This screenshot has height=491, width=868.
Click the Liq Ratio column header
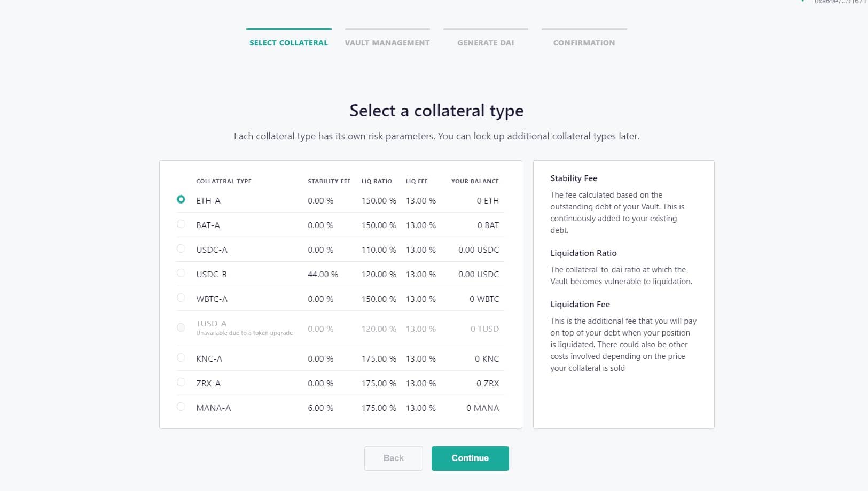point(377,181)
